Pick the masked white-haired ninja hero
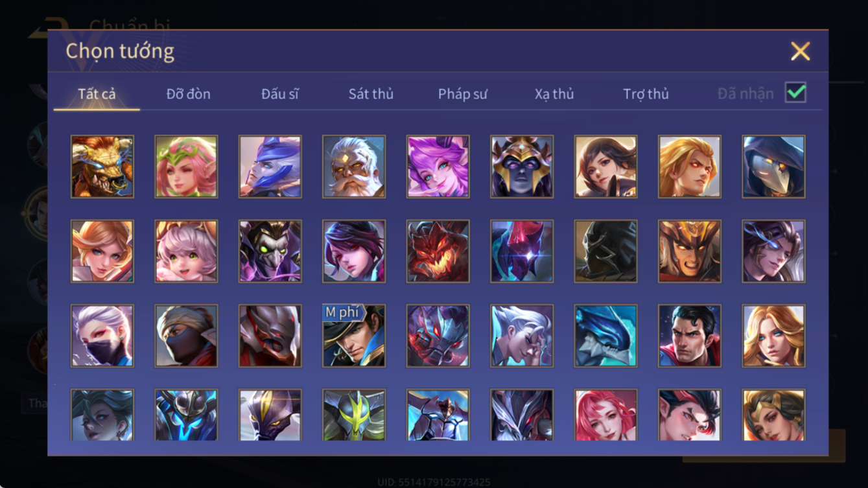The height and width of the screenshot is (488, 868). point(102,336)
